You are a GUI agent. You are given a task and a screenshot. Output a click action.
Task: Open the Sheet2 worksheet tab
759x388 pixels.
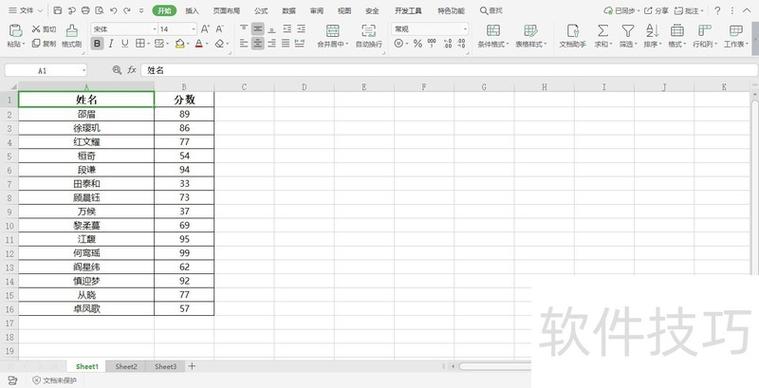click(x=126, y=366)
